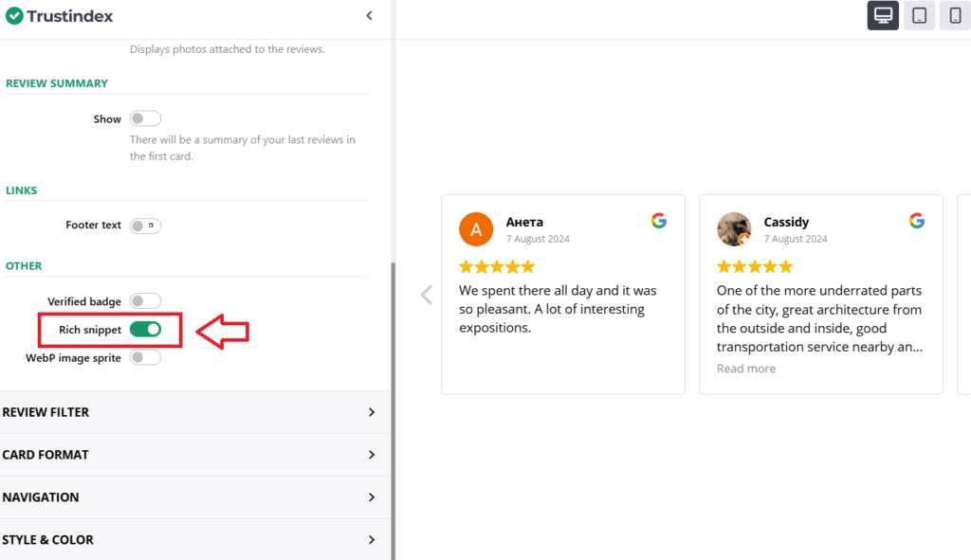The height and width of the screenshot is (560, 971).
Task: Switch to desktop preview mode
Action: [883, 15]
